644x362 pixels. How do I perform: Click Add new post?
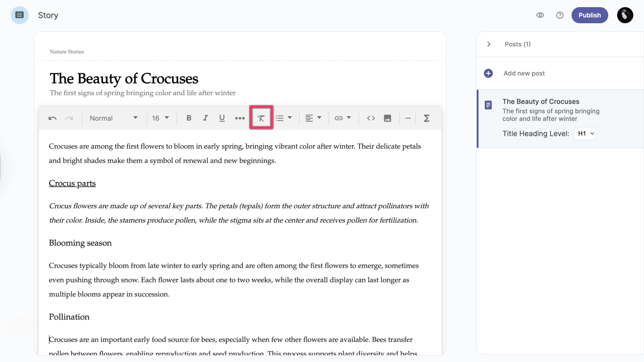[524, 73]
